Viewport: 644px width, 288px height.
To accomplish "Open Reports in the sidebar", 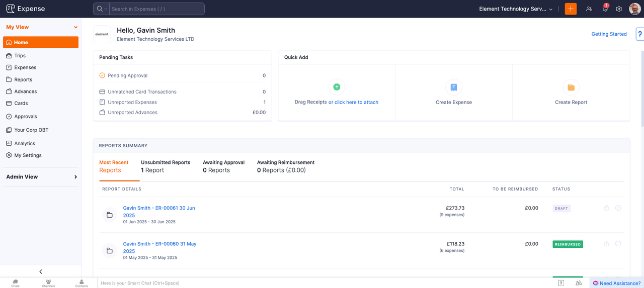I will 23,79.
